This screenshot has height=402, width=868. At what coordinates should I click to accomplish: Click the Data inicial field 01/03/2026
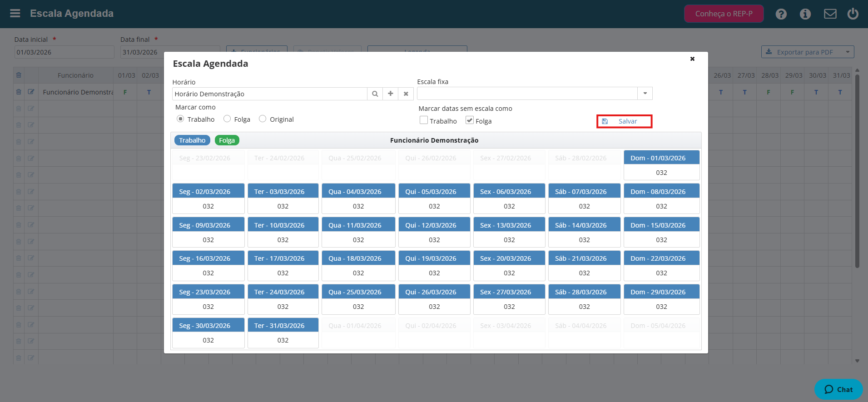coord(64,52)
